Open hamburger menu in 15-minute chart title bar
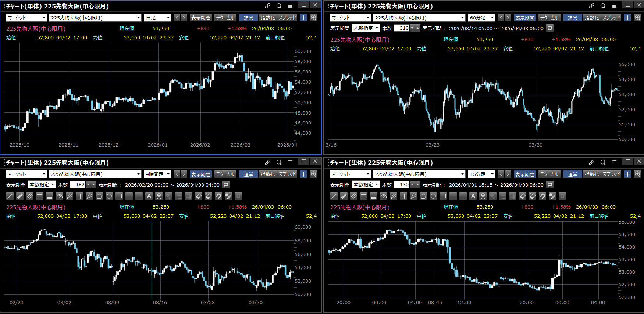 [614, 162]
